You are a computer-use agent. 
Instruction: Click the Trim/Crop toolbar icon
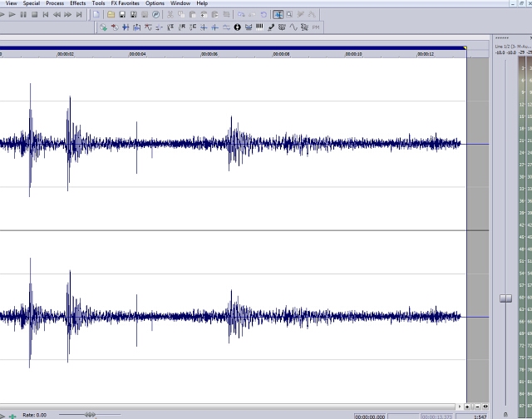[226, 14]
